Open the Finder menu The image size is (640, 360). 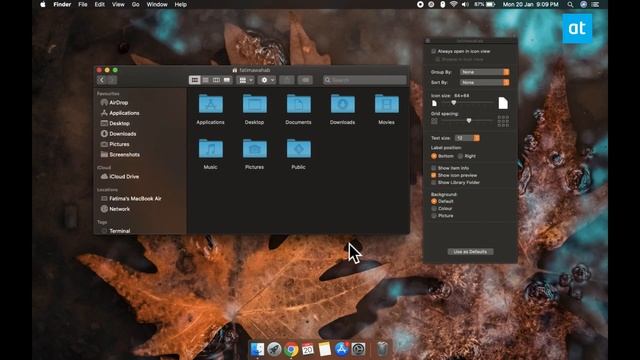pos(62,4)
